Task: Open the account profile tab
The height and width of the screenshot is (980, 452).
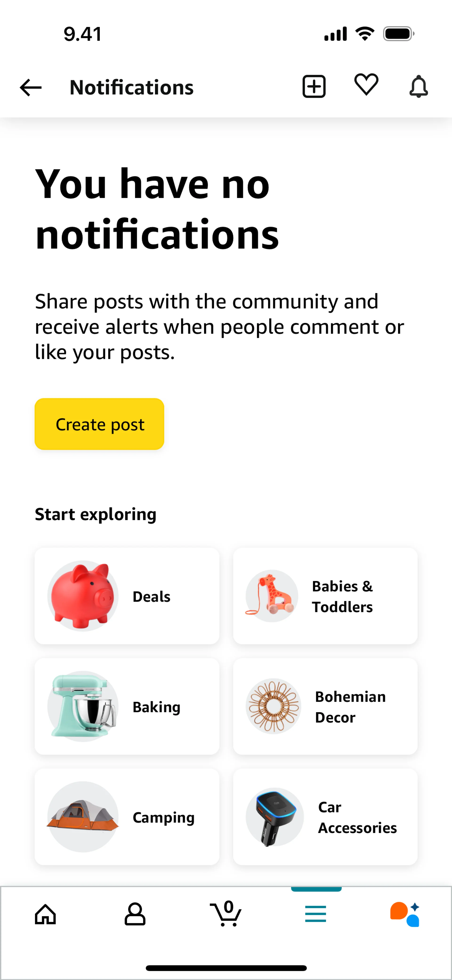Action: pyautogui.click(x=135, y=914)
